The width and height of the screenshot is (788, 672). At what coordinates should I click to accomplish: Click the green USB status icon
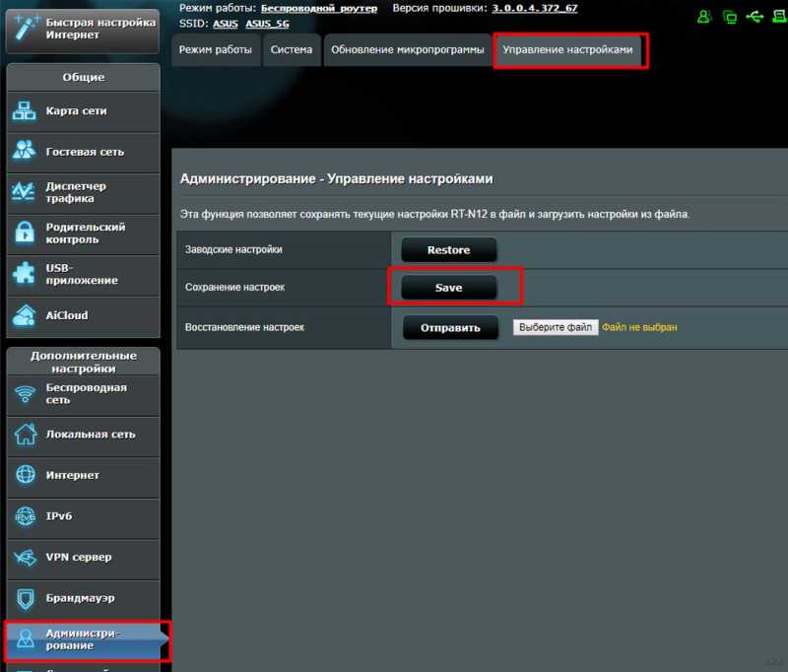coord(755,17)
